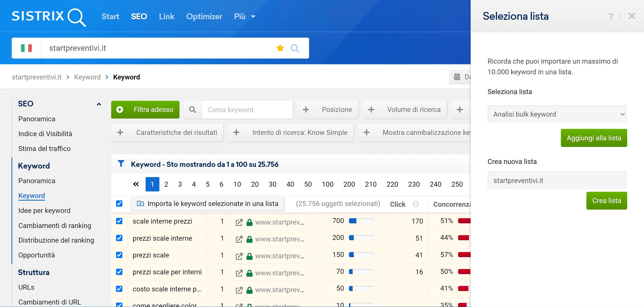Open external link for prezzi scale interne

pos(239,239)
